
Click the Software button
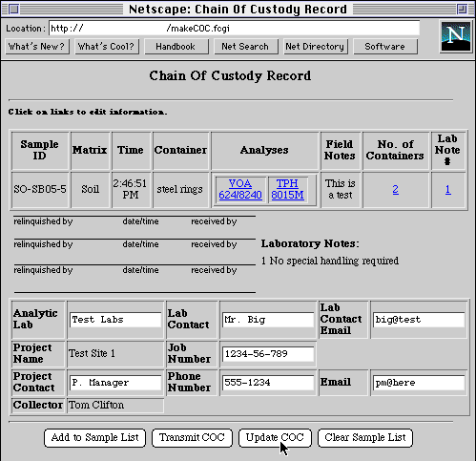(385, 47)
